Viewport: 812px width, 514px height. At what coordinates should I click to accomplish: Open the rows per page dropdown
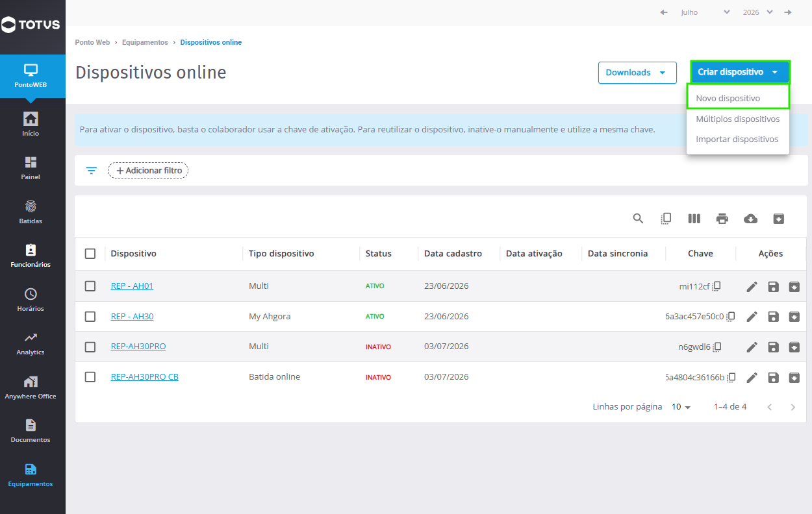[681, 407]
